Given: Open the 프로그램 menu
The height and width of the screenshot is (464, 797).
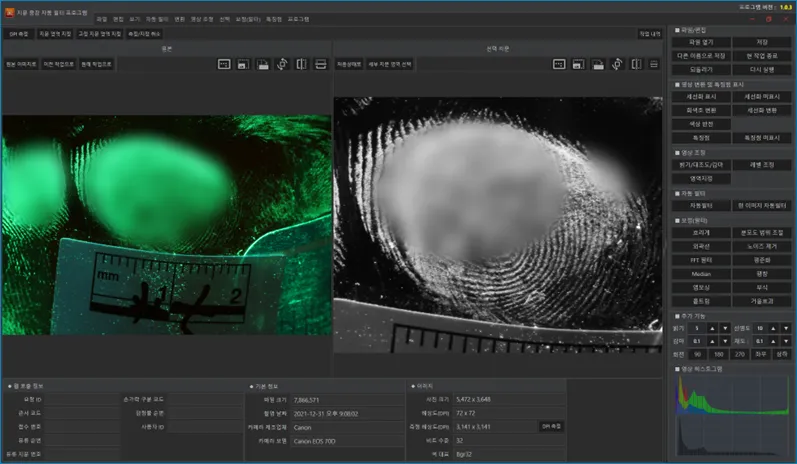Looking at the screenshot, I should coord(298,19).
